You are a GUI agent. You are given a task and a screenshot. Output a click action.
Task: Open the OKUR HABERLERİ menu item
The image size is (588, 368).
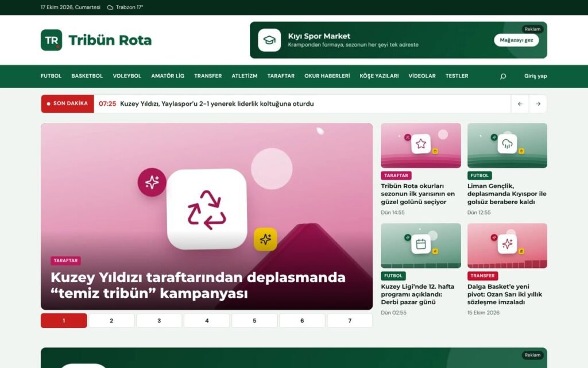327,76
